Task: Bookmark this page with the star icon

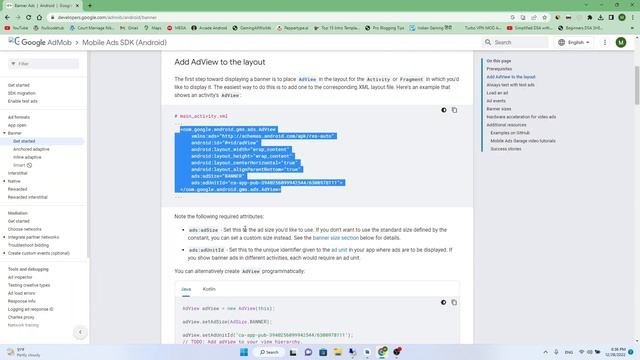Action: pos(544,18)
